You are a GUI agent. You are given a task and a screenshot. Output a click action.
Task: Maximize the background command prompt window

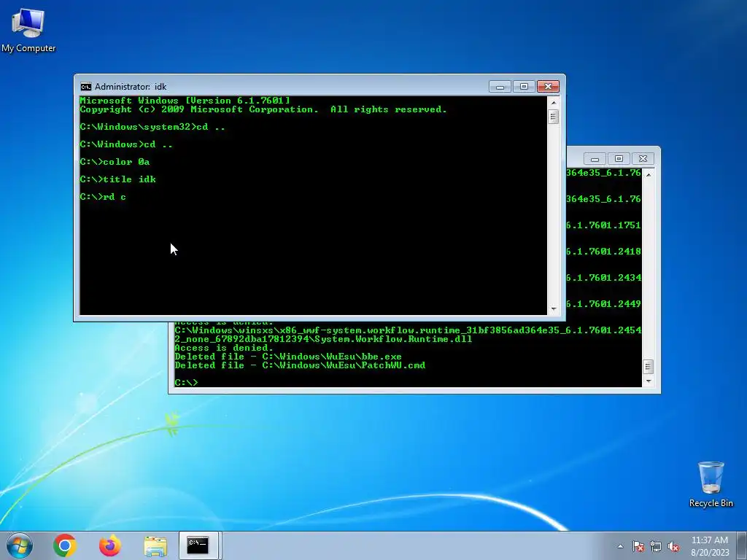point(619,158)
